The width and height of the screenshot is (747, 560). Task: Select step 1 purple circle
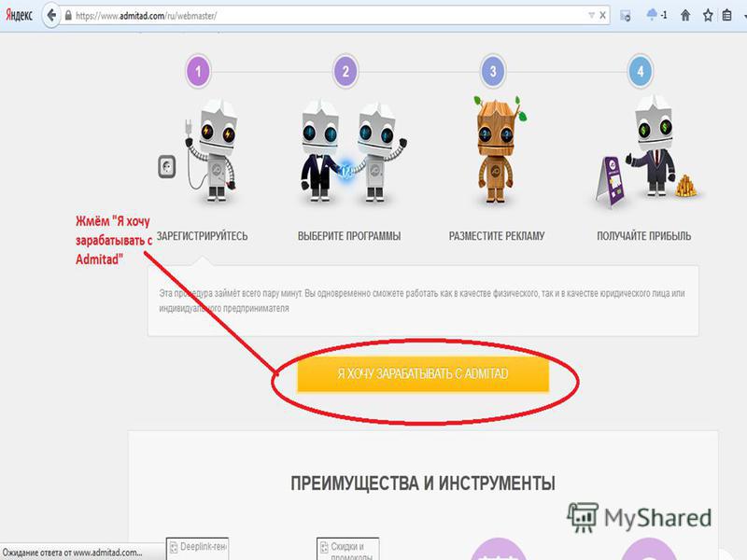tap(198, 72)
